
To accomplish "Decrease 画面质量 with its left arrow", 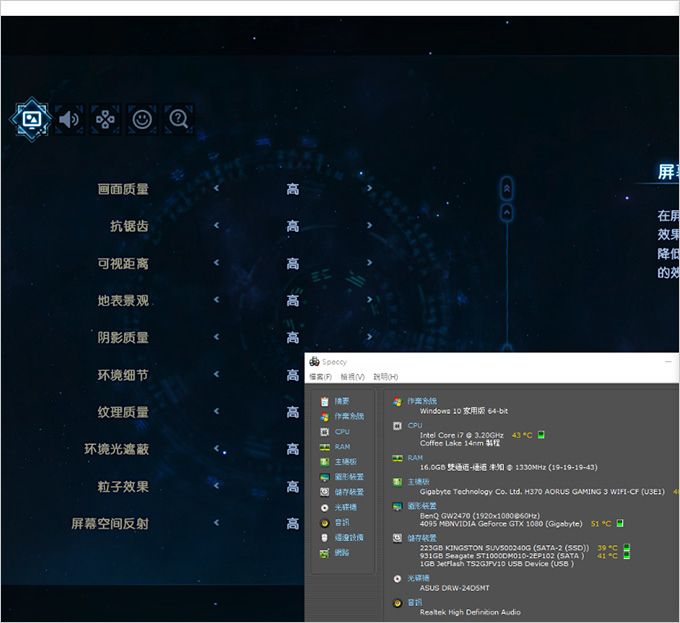I will pos(216,188).
